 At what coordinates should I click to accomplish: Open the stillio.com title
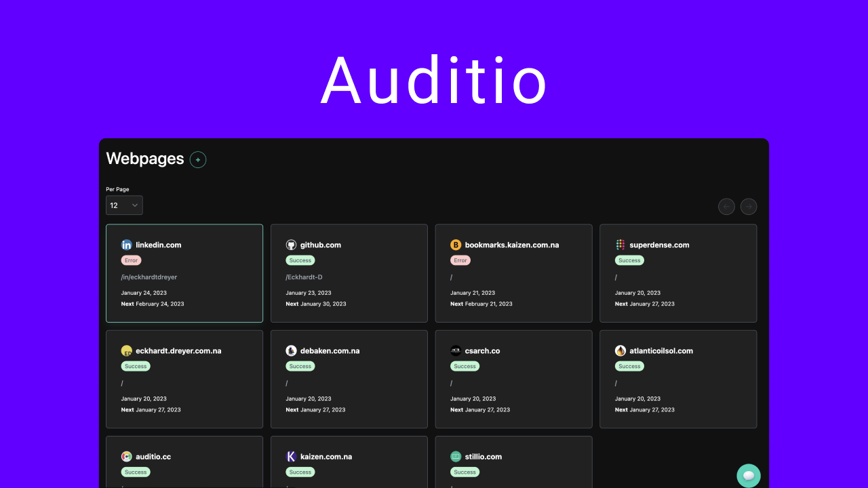(484, 456)
